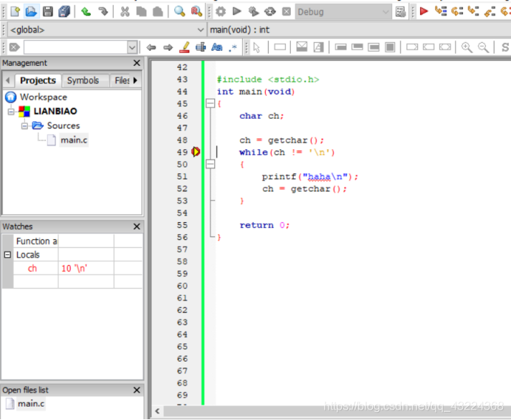Viewport: 511px width, 420px height.
Task: Open the search field history dropdown arrow
Action: [x=132, y=47]
